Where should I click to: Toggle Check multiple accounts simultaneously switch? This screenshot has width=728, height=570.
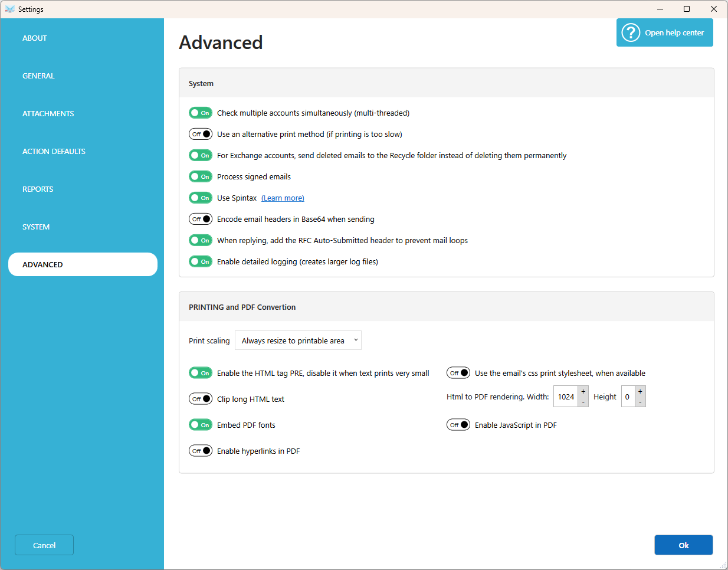pos(201,113)
